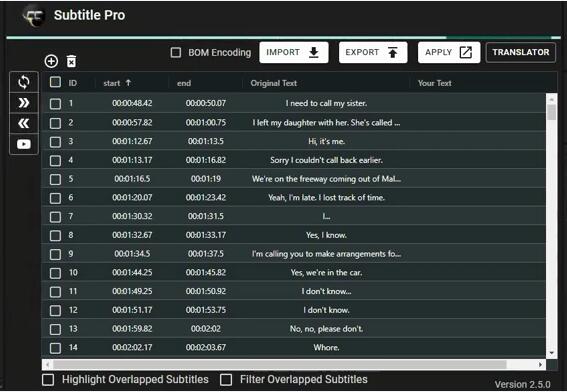
Task: Click the Version 2.5.0 label
Action: click(x=523, y=385)
